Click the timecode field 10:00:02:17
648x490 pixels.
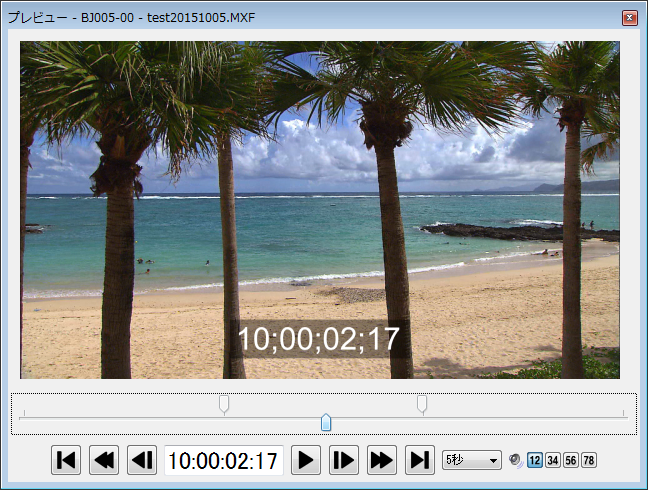(224, 460)
